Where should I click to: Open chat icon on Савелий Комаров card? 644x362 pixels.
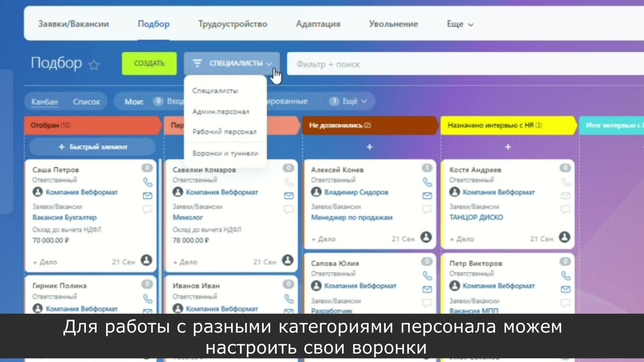(288, 209)
